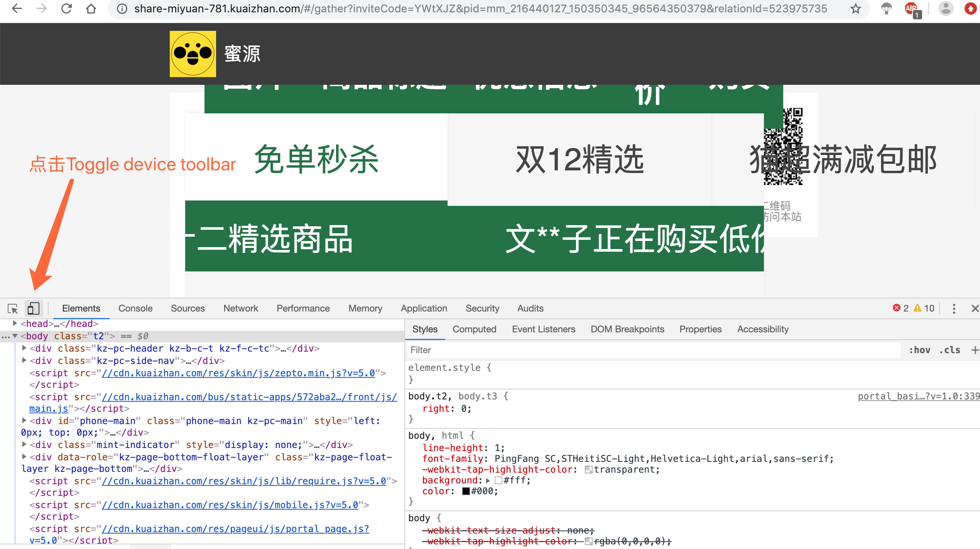Open DevTools three-dot customize menu

[x=954, y=308]
